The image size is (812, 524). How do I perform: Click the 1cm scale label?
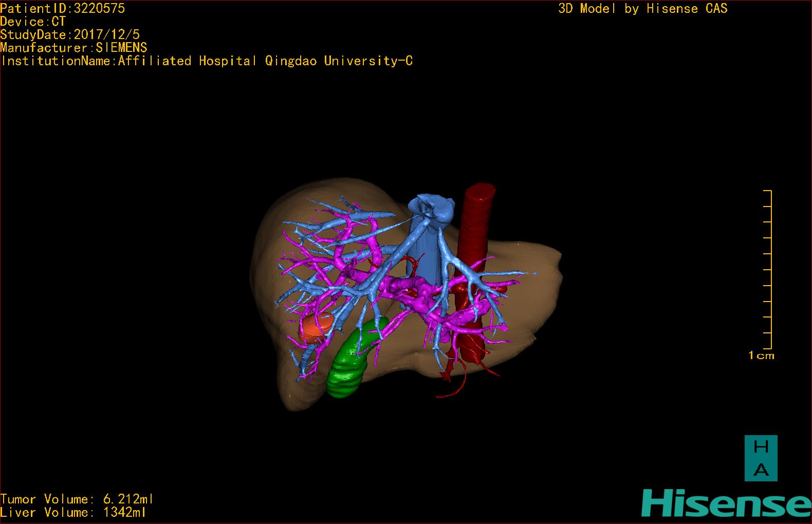tap(761, 355)
